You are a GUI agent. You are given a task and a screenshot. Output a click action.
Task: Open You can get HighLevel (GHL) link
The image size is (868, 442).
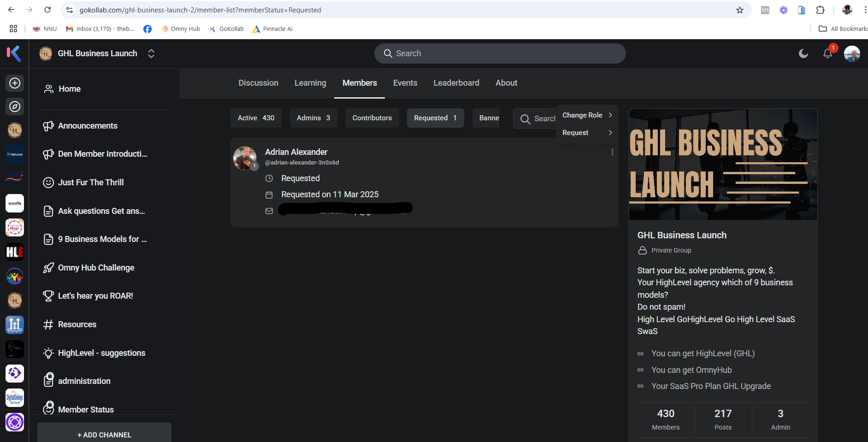pos(703,354)
